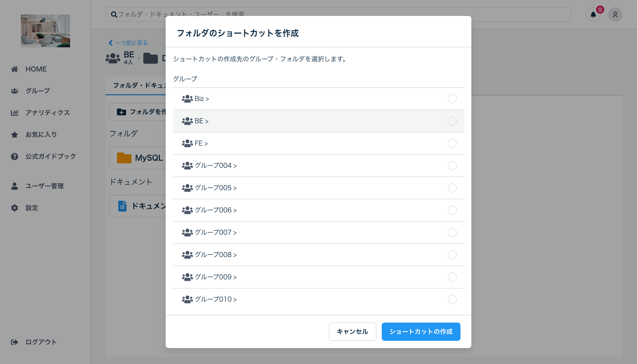Open グループ010 with its chevron

pyautogui.click(x=235, y=299)
